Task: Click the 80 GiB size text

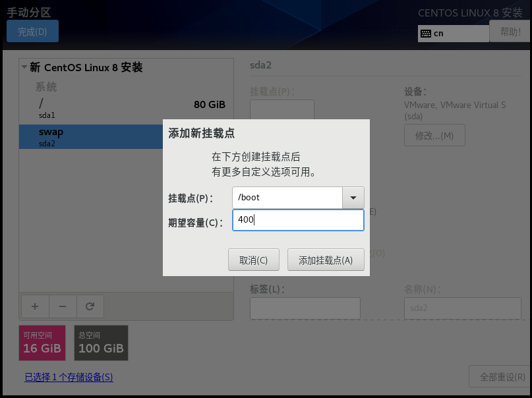Action: coord(210,104)
